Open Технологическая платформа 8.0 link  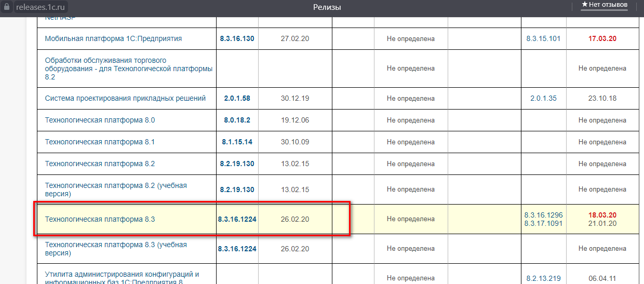(x=100, y=120)
